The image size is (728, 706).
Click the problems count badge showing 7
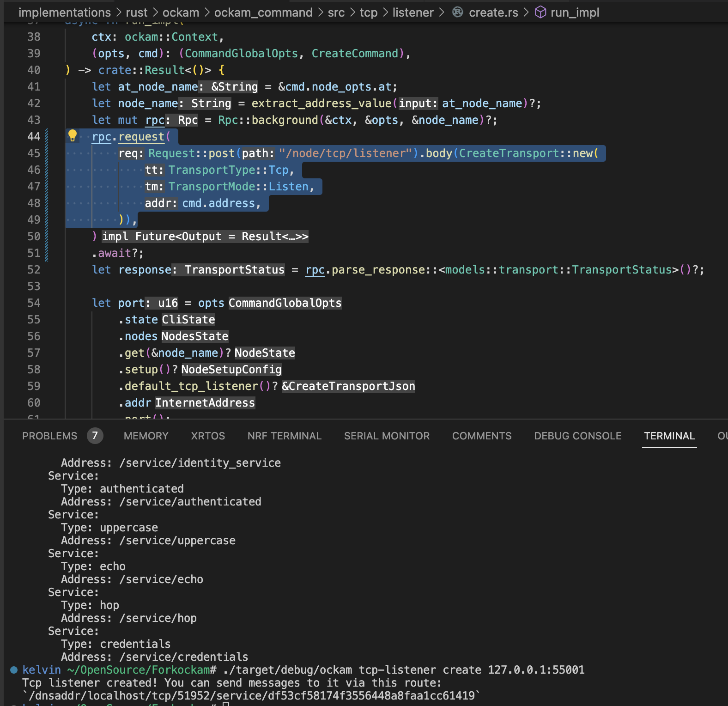(x=95, y=435)
